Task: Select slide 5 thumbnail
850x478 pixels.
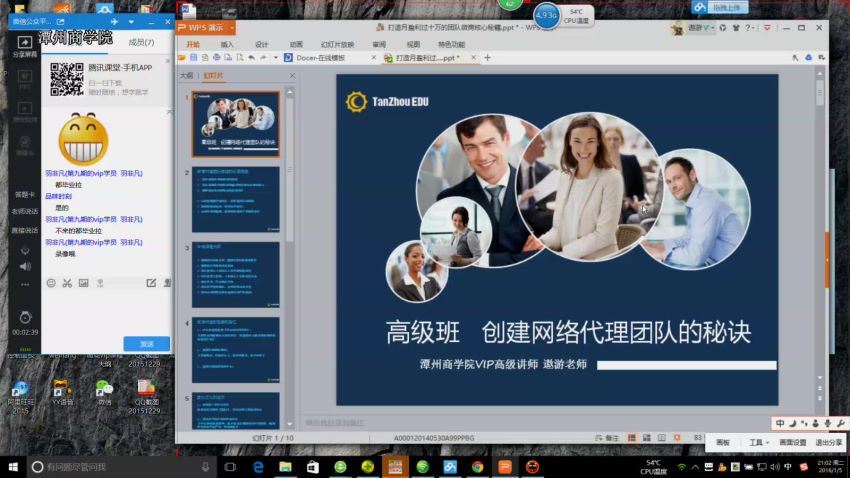Action: 236,411
